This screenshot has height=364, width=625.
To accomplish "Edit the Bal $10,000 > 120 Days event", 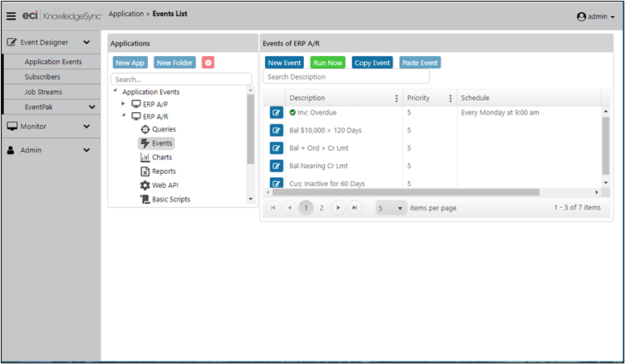I will pos(276,130).
